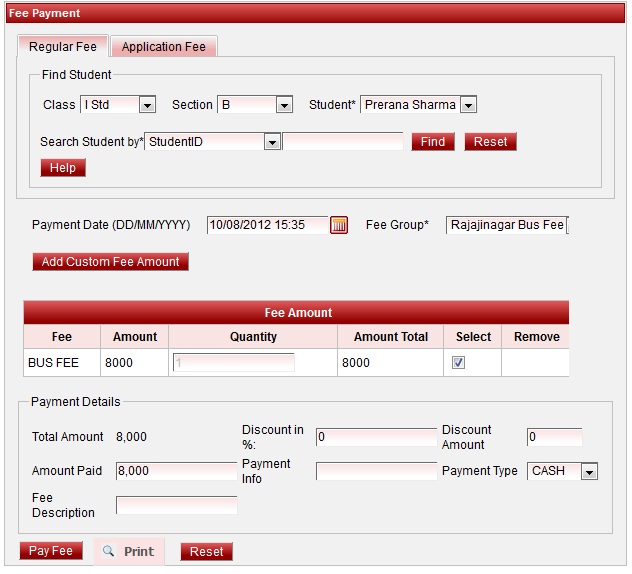
Task: Click Add Custom Fee Amount button
Action: (x=110, y=262)
